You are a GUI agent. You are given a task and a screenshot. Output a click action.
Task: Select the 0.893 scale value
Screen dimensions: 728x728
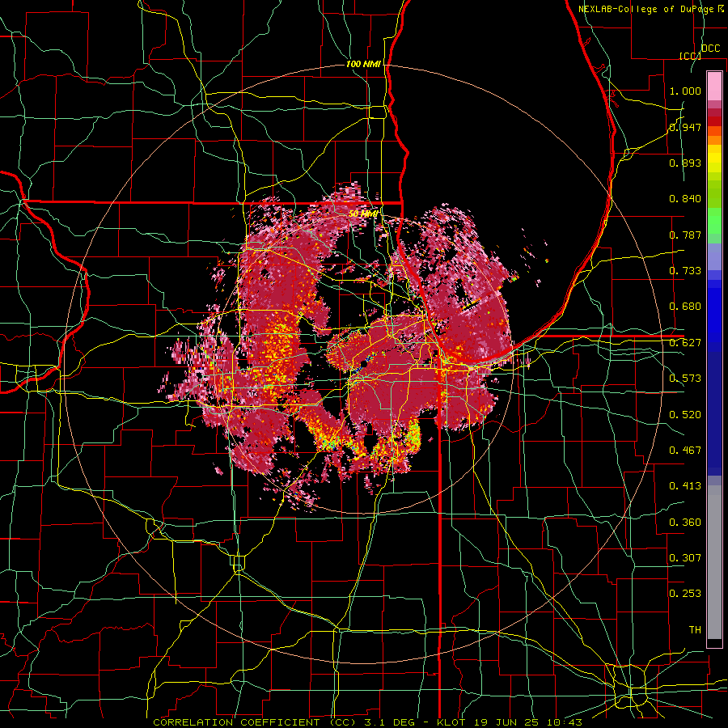click(x=685, y=163)
